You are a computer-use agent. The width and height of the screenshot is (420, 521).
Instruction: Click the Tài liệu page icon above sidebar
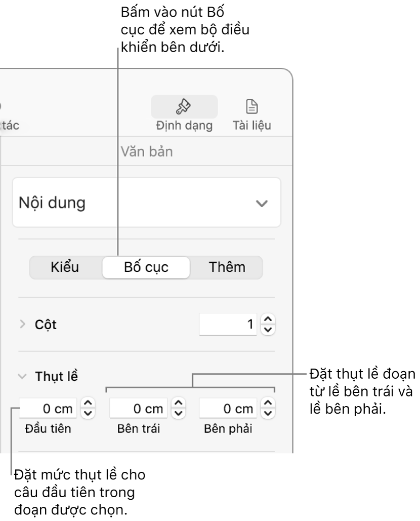tap(251, 106)
